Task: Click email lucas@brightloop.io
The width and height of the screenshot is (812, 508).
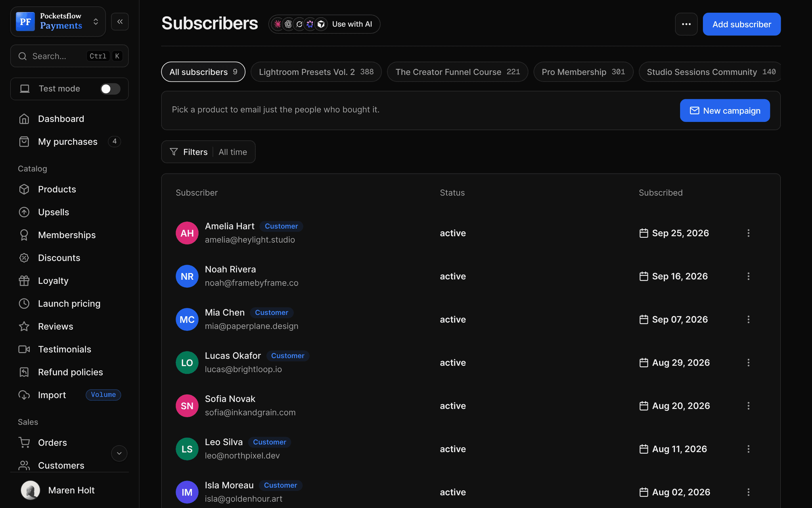Action: tap(243, 369)
